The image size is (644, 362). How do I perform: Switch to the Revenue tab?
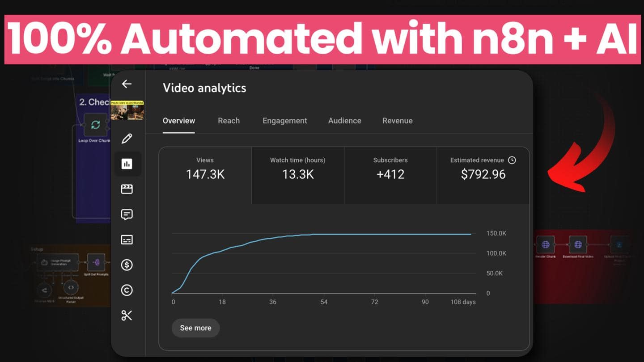[398, 121]
